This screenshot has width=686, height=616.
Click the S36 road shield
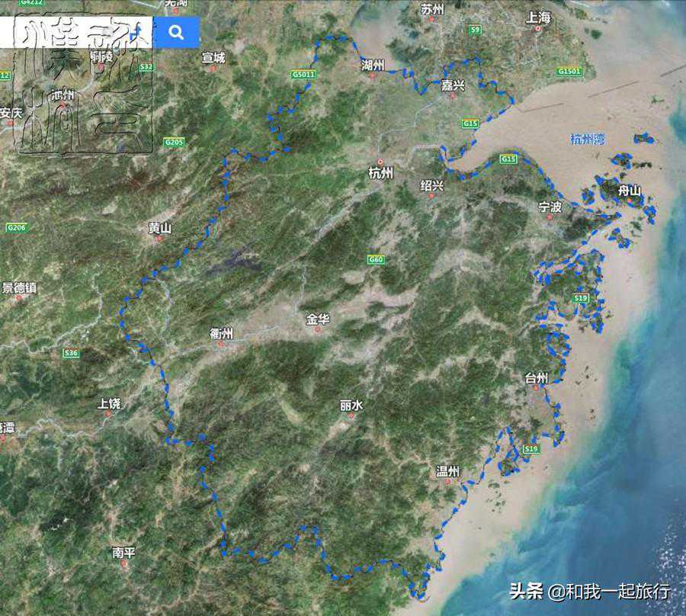(71, 353)
